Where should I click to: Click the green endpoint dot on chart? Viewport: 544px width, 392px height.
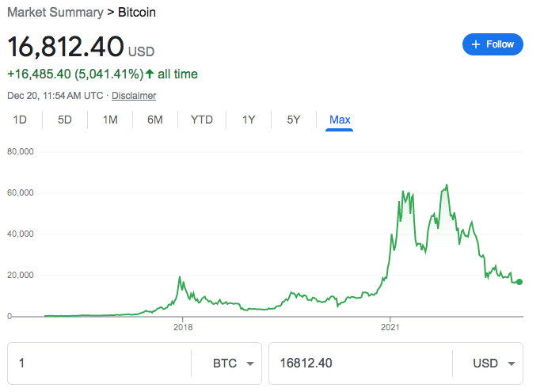point(519,282)
